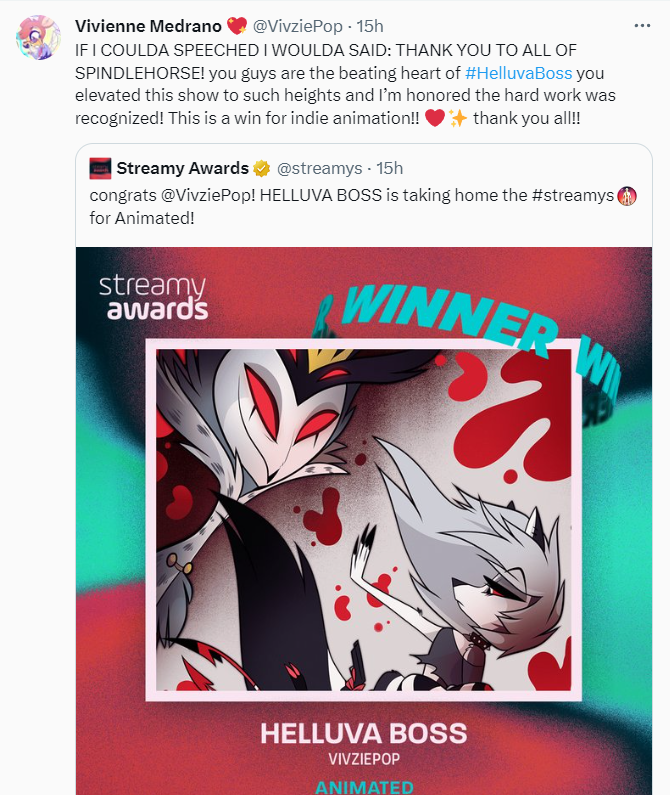Click the red heart emoji in the tweet text
Image resolution: width=670 pixels, height=795 pixels.
coord(435,119)
